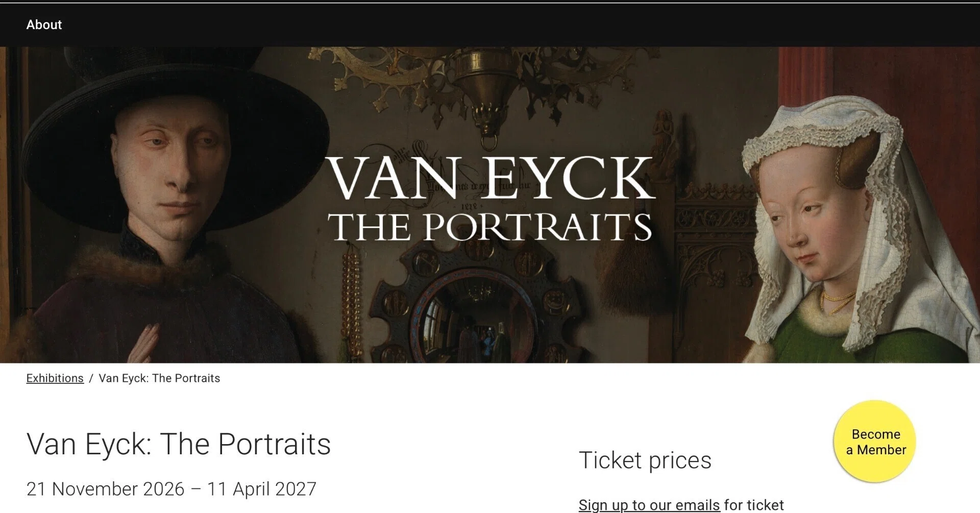Screen dimensions: 980x513
Task: Click the Ticket prices heading
Action: point(645,460)
